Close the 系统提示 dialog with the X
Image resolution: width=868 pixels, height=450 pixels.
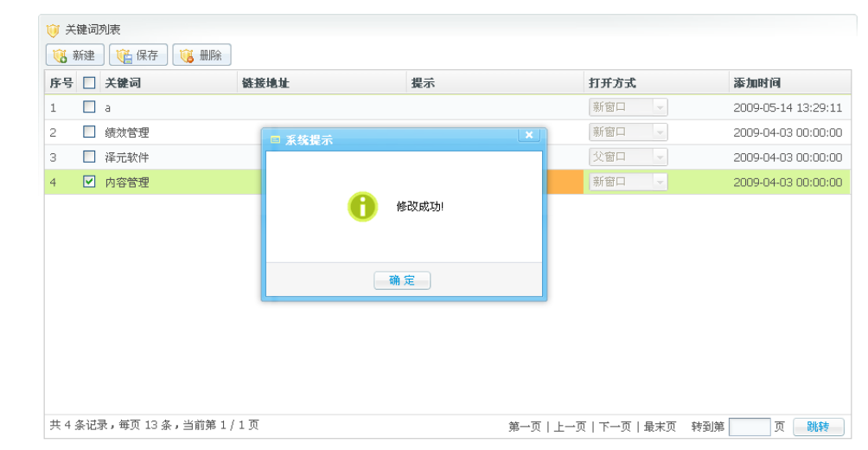529,135
